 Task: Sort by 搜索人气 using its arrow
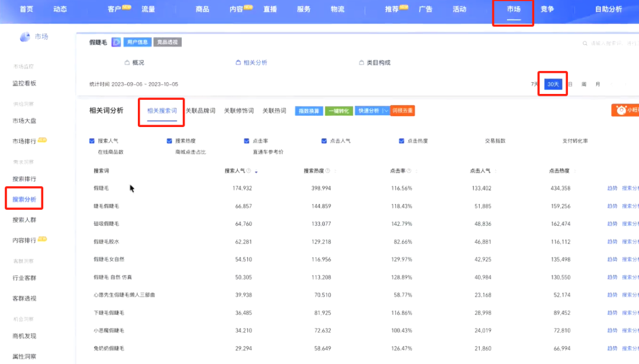[256, 171]
